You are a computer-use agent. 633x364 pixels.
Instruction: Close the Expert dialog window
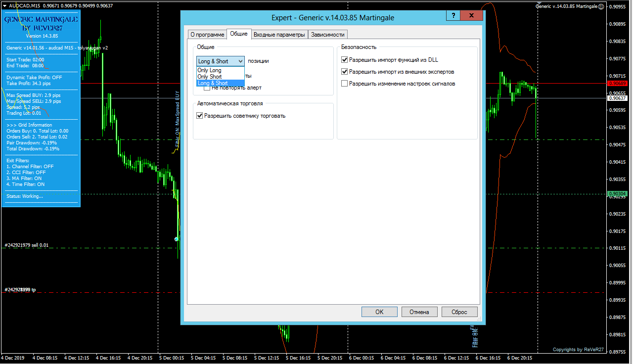(472, 16)
